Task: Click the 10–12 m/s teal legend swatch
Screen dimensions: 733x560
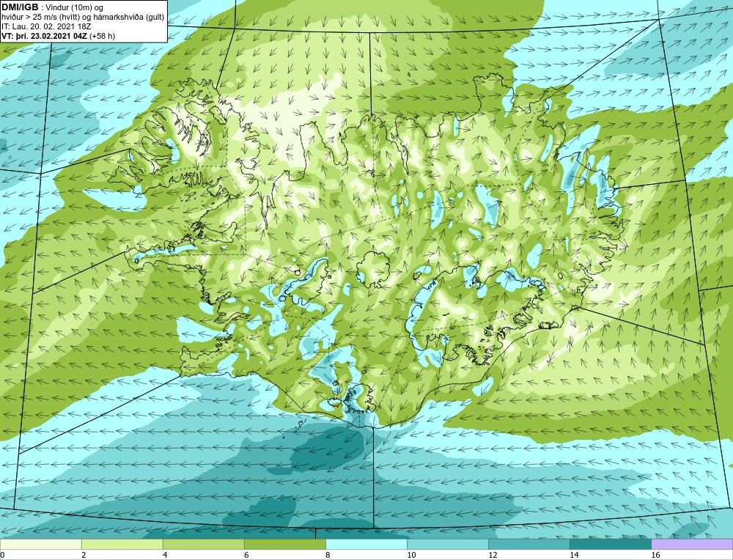Action: coord(447,544)
